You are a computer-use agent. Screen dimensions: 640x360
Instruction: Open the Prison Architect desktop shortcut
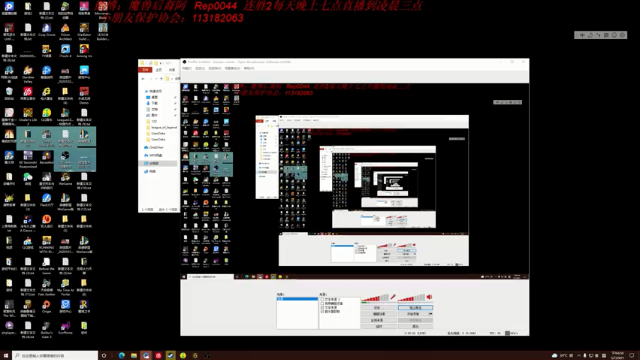pyautogui.click(x=65, y=31)
